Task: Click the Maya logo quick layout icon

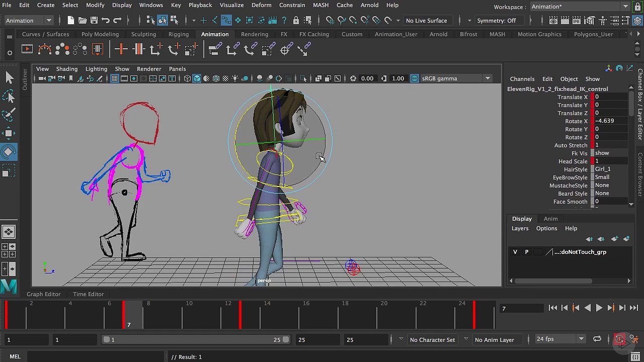Action: tap(9, 287)
